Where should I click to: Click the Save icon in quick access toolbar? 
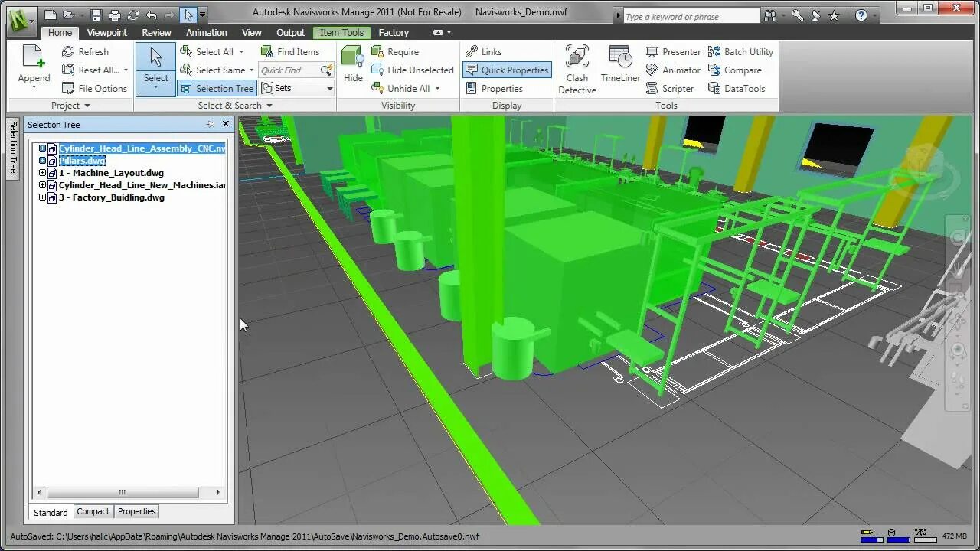(x=96, y=15)
